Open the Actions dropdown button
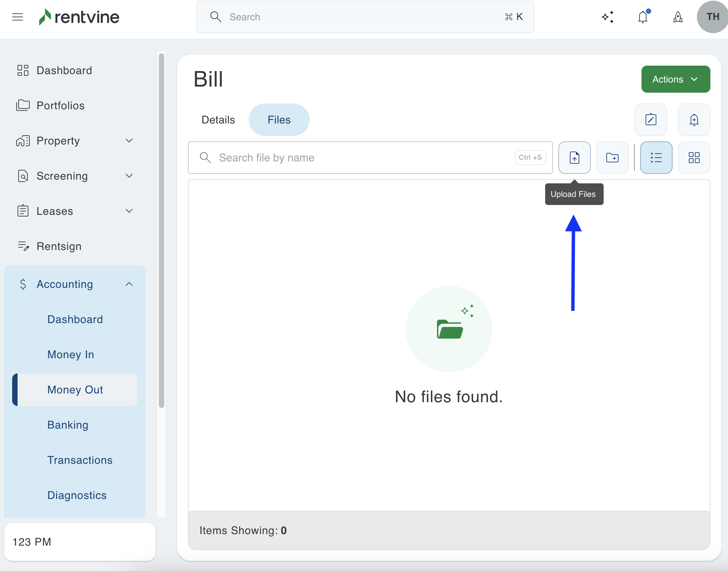Viewport: 728px width, 571px height. [675, 79]
